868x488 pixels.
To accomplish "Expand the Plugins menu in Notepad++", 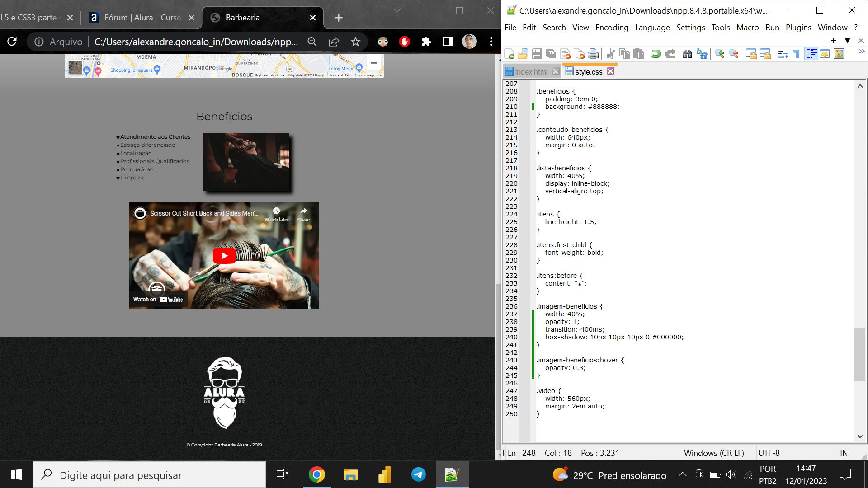I will click(x=797, y=28).
